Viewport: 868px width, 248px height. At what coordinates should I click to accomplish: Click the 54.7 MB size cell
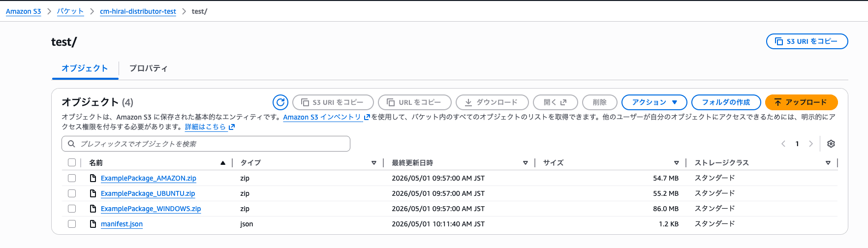666,178
